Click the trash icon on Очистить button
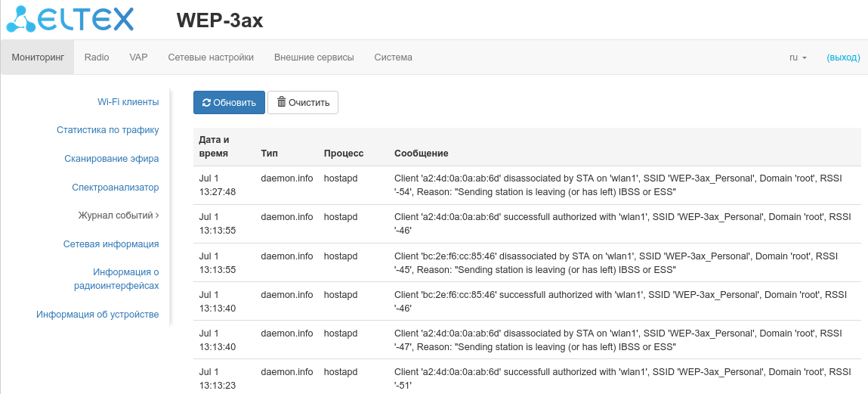 [x=281, y=103]
